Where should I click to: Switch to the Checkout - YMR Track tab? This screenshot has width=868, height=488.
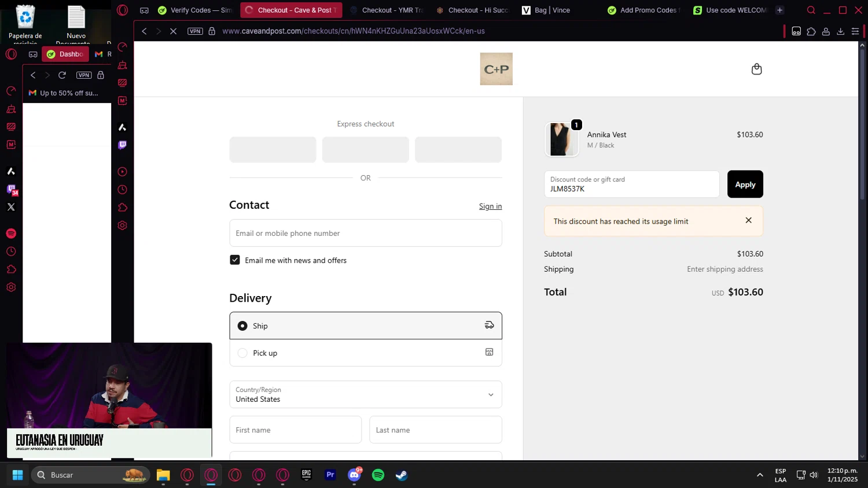click(387, 10)
